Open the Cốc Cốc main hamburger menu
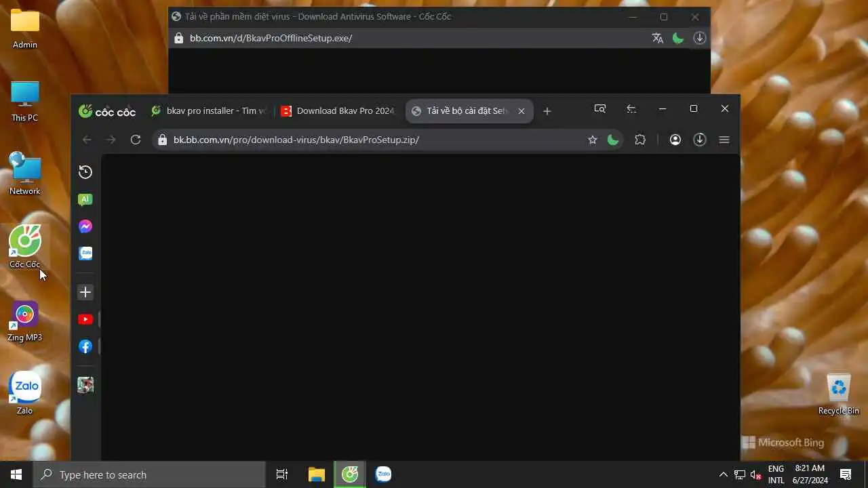This screenshot has height=488, width=868. pyautogui.click(x=724, y=140)
